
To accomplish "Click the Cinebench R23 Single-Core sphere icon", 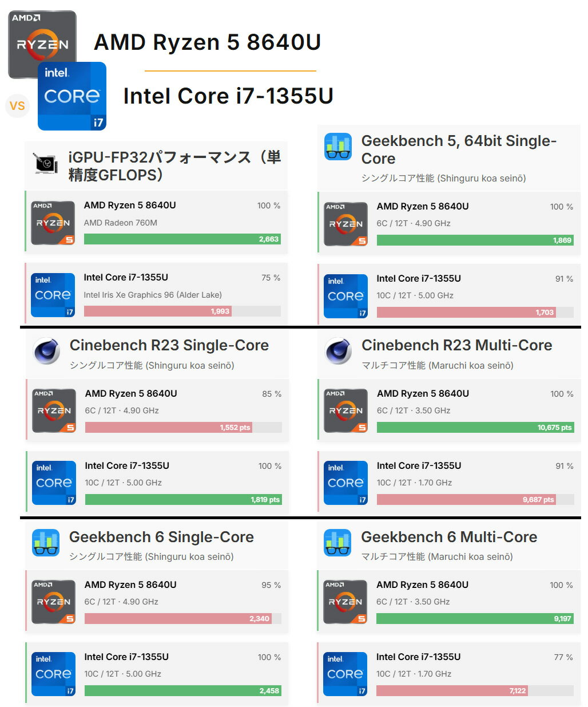I will pyautogui.click(x=47, y=351).
